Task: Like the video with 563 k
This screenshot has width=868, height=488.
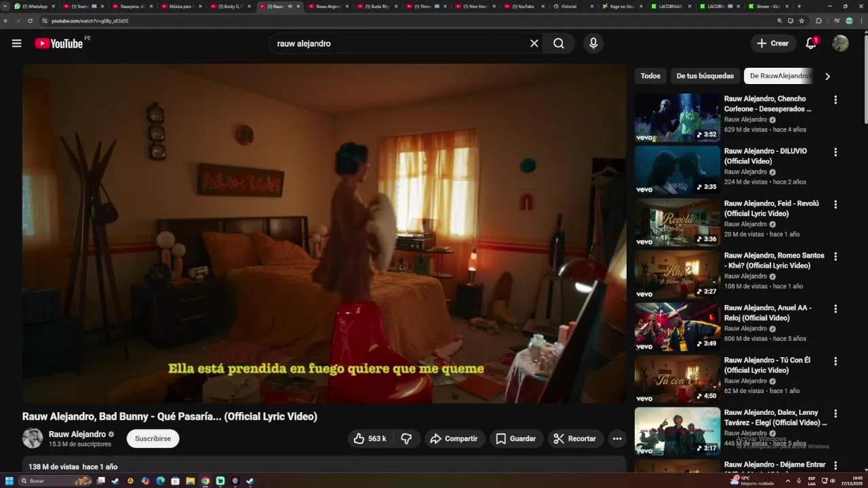Action: 370,439
